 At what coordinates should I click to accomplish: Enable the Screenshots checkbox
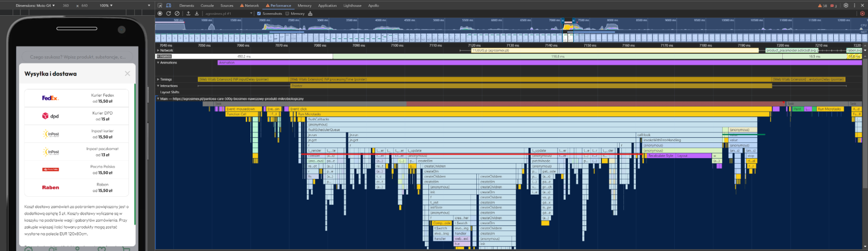259,13
